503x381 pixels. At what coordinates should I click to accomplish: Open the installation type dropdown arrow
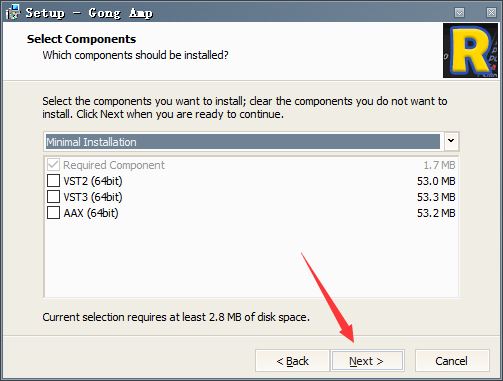[x=451, y=141]
